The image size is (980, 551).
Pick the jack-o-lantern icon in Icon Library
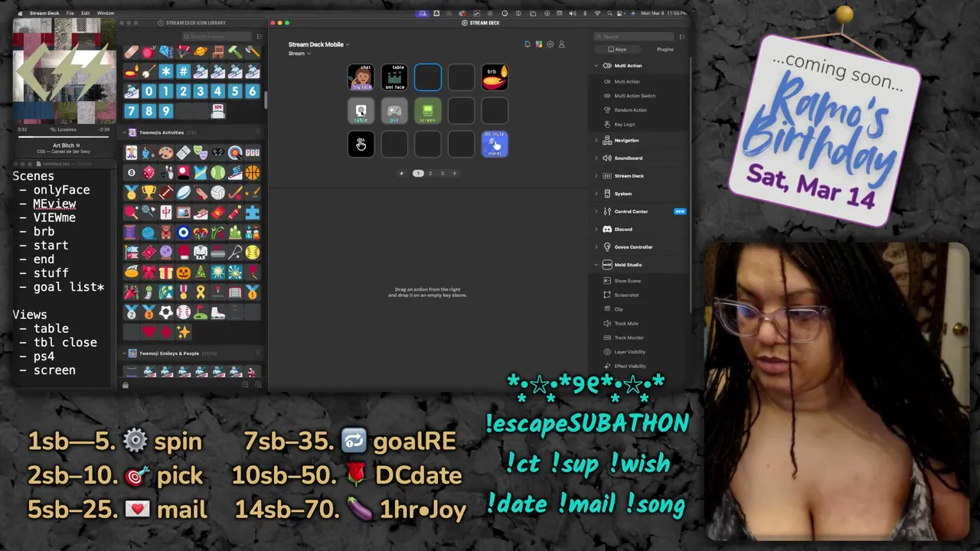click(x=183, y=272)
